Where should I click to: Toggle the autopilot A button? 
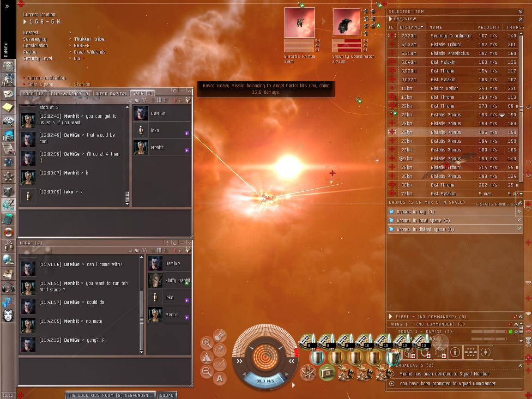pyautogui.click(x=219, y=378)
